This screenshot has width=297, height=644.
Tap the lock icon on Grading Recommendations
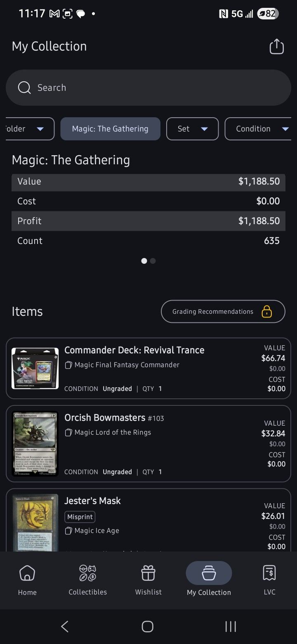267,311
